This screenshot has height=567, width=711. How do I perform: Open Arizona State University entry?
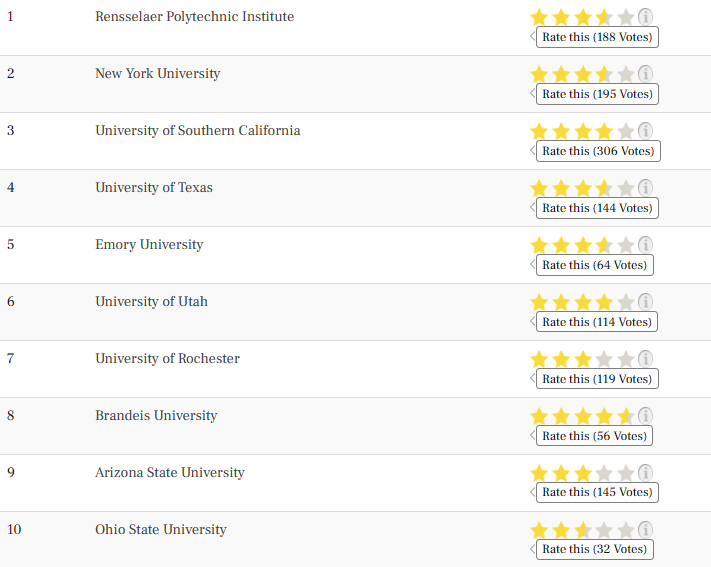tap(170, 473)
